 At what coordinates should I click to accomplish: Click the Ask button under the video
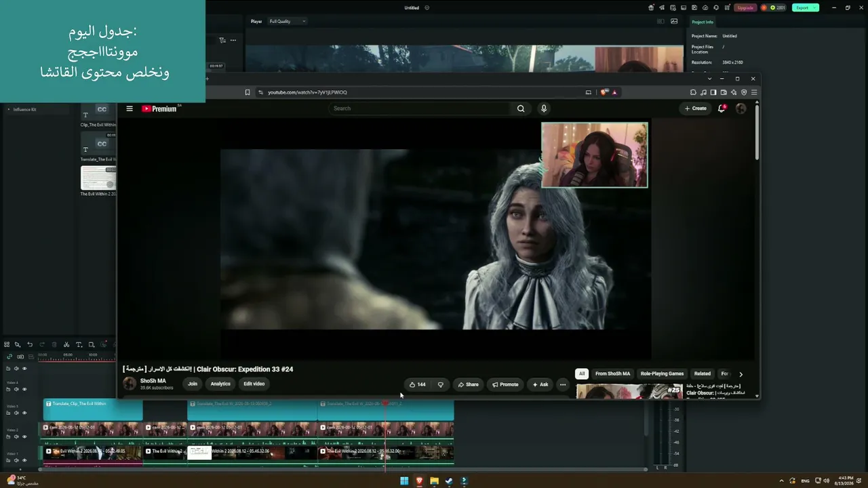(x=540, y=384)
